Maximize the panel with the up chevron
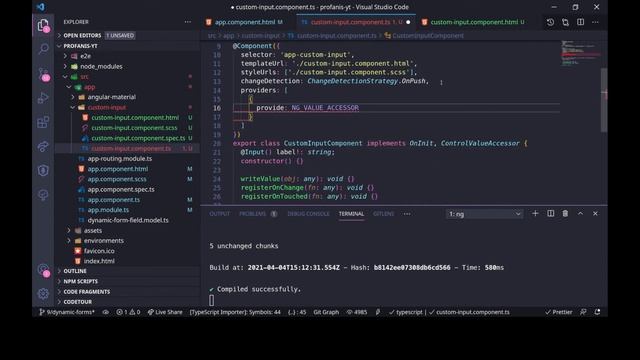This screenshot has height=360, width=640. 580,213
